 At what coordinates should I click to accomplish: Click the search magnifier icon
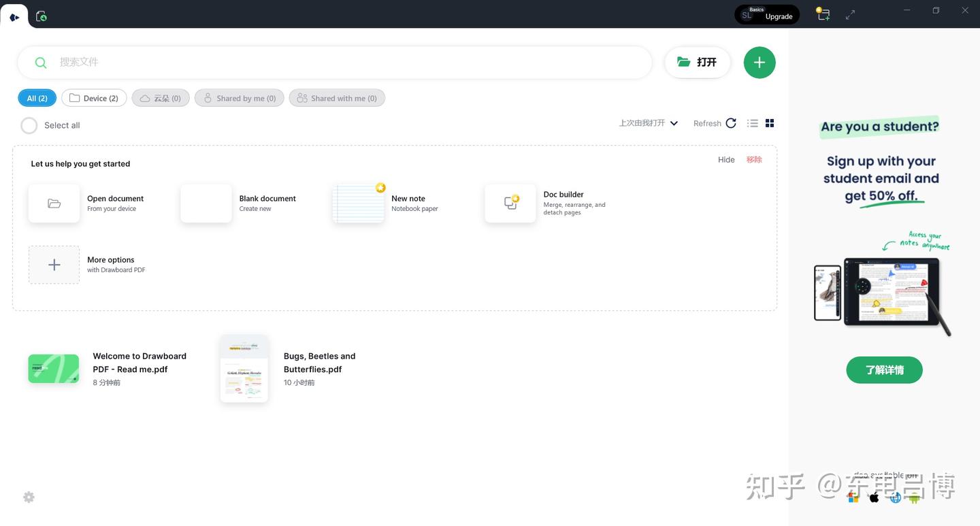click(41, 63)
